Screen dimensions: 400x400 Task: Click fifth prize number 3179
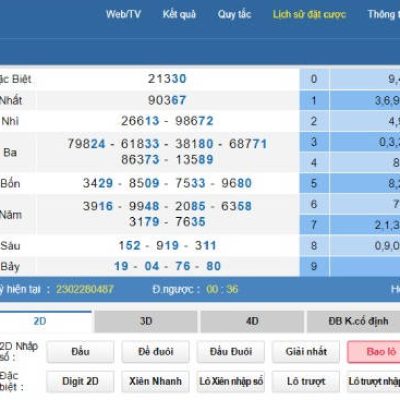point(144,222)
